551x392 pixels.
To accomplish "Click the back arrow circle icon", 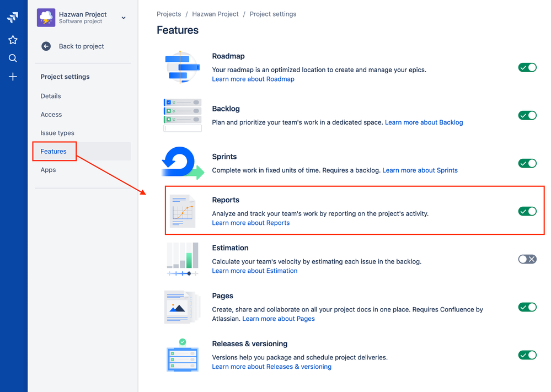I will coord(46,46).
